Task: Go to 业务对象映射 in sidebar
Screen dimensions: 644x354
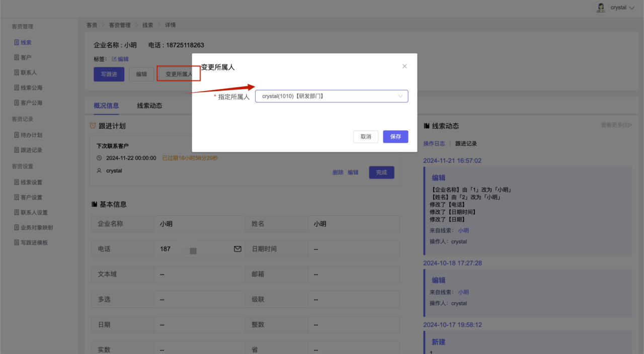Action: [37, 227]
